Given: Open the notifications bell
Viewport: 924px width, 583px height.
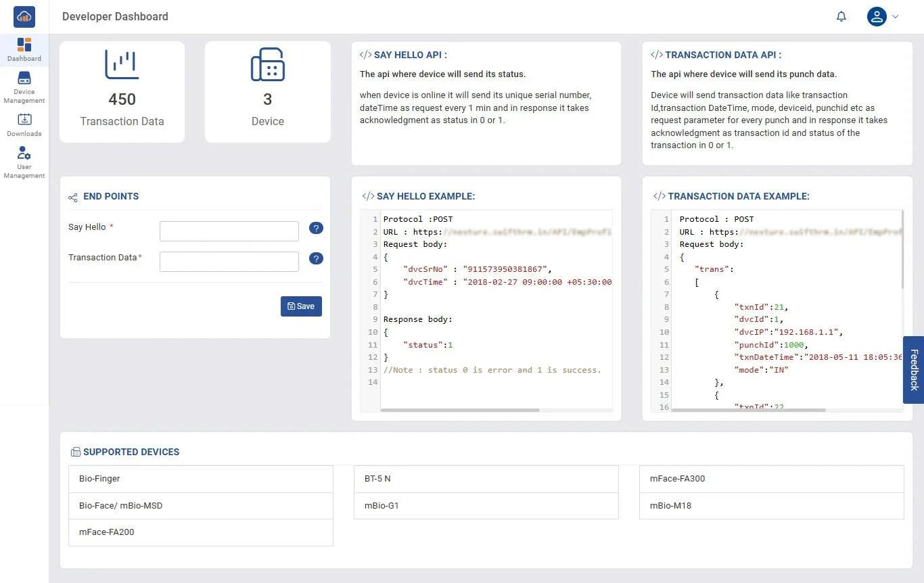Looking at the screenshot, I should 841,17.
